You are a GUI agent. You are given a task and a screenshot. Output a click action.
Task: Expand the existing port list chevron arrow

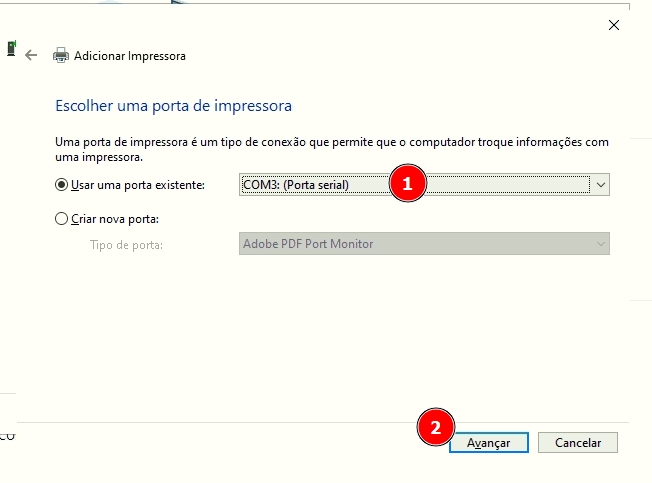point(600,185)
